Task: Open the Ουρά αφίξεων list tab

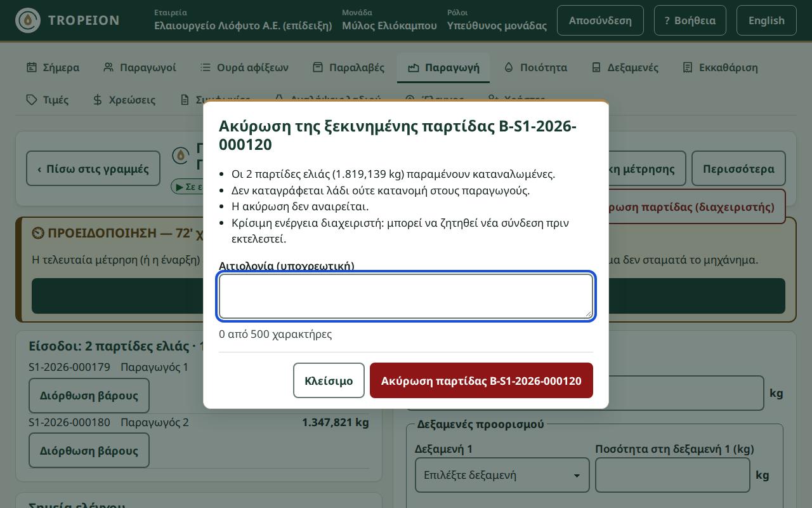Action: [x=244, y=67]
